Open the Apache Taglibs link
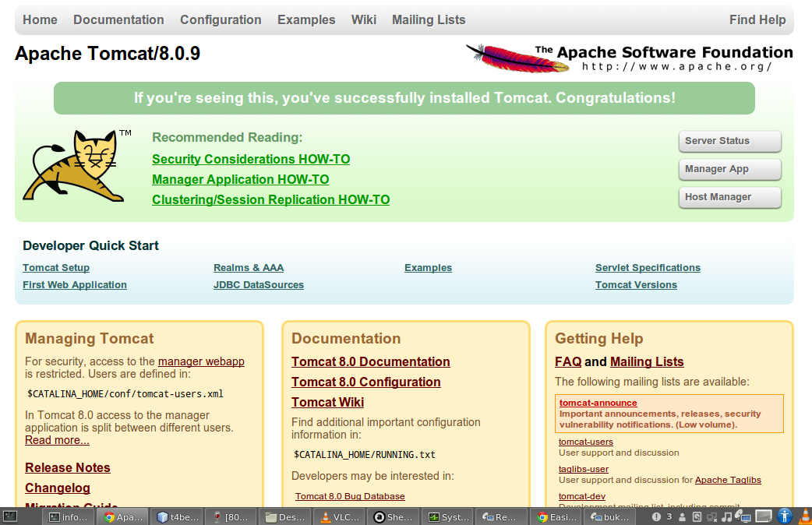Viewport: 812px width, 525px height. [728, 480]
